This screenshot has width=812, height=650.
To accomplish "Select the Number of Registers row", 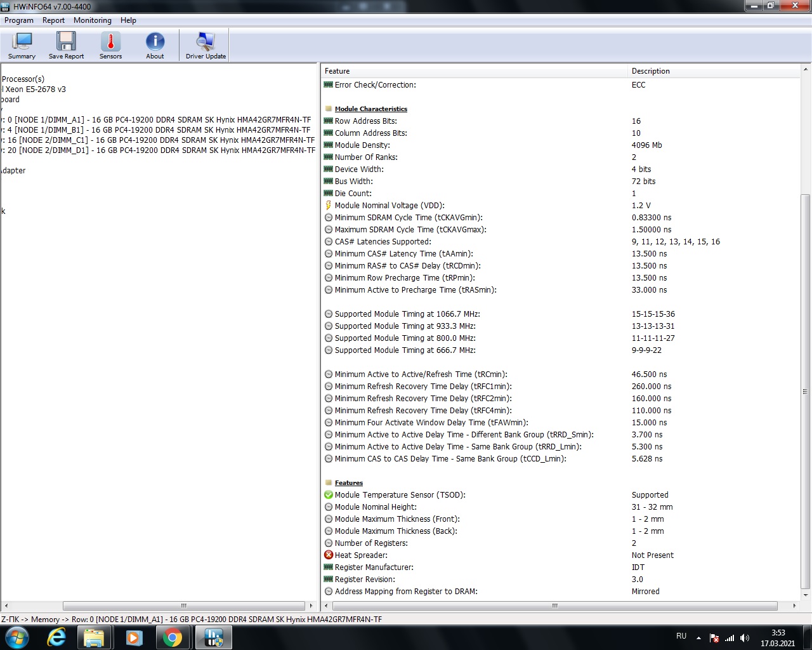I will (x=561, y=543).
